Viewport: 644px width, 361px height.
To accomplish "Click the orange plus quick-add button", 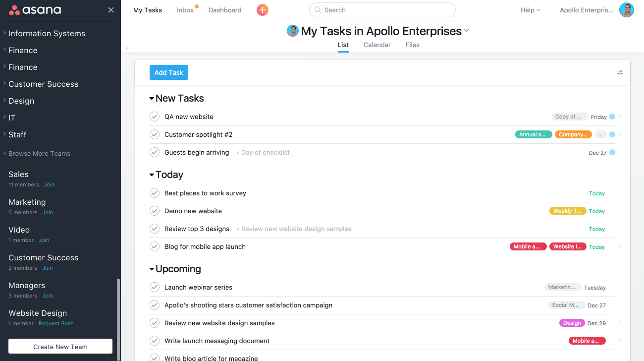I will click(263, 10).
